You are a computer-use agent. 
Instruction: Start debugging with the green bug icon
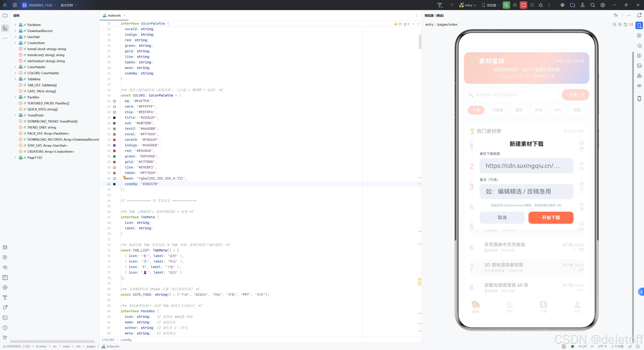515,5
